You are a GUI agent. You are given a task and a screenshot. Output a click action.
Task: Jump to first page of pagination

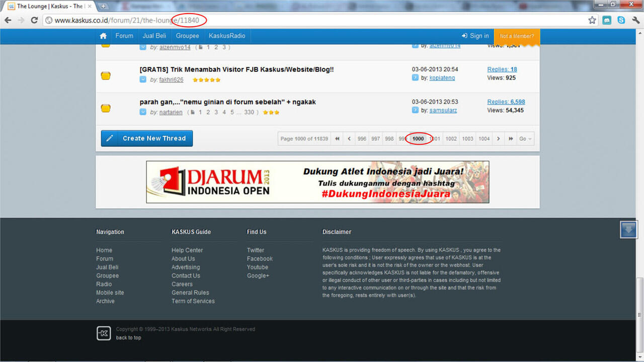point(337,139)
